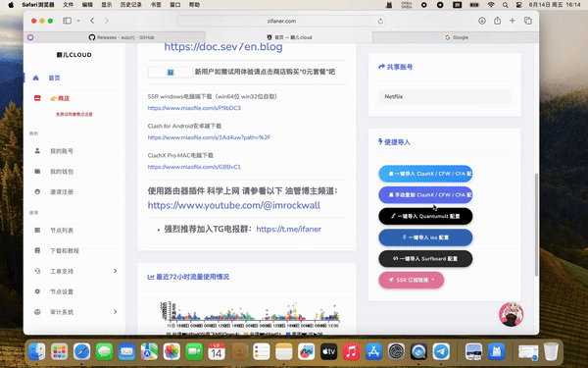
Task: Switch to the Releases GitHub tab
Action: click(122, 37)
